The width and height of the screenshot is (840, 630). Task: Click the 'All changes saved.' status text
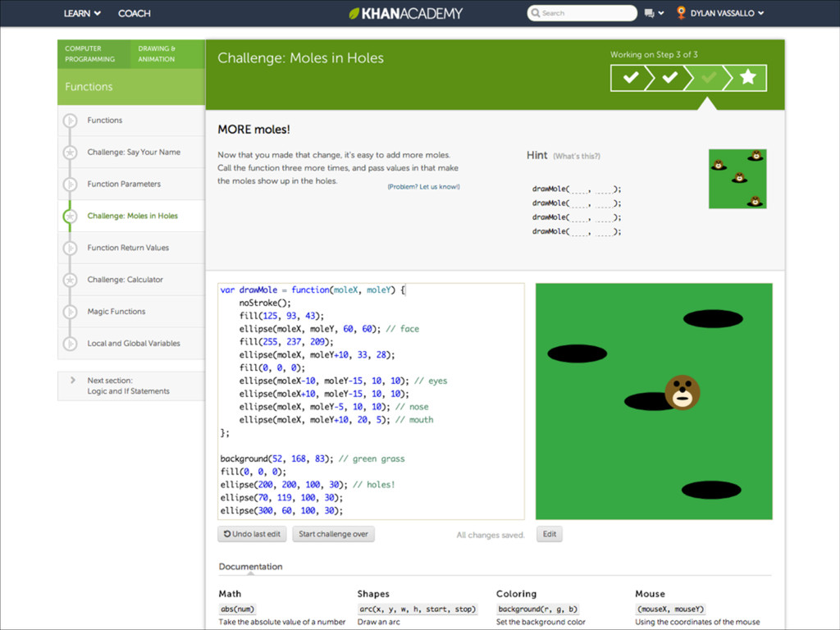tap(491, 535)
